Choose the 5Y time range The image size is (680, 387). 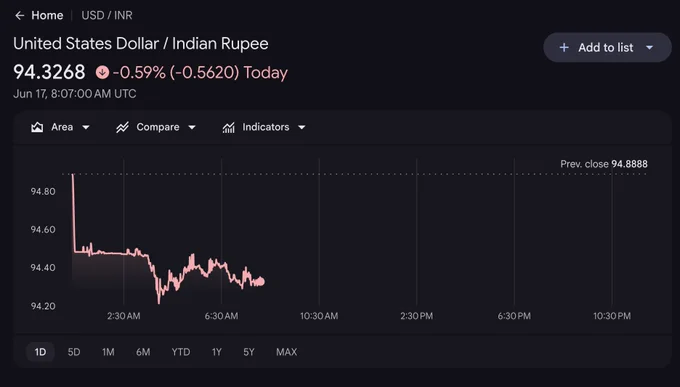[x=249, y=352]
